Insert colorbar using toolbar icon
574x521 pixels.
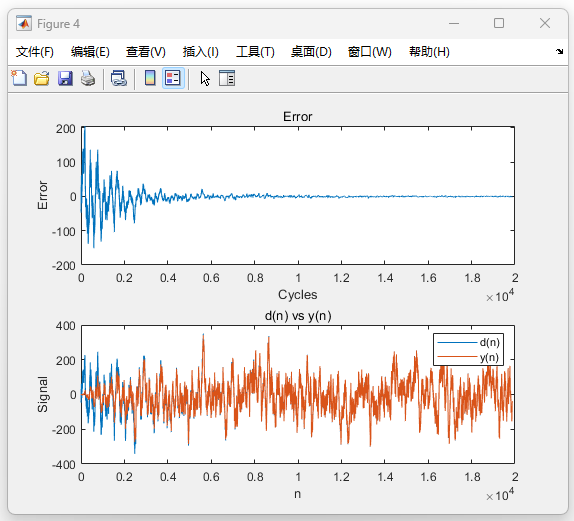(150, 78)
